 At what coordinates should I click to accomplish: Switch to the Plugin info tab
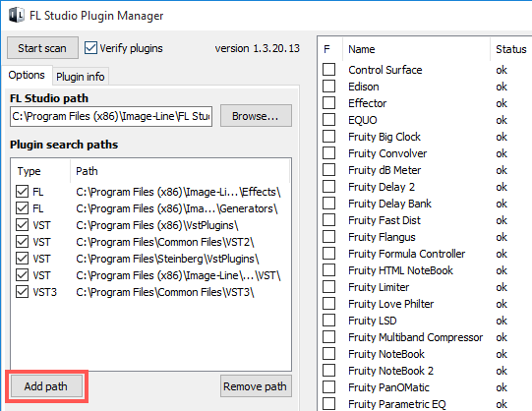(81, 77)
